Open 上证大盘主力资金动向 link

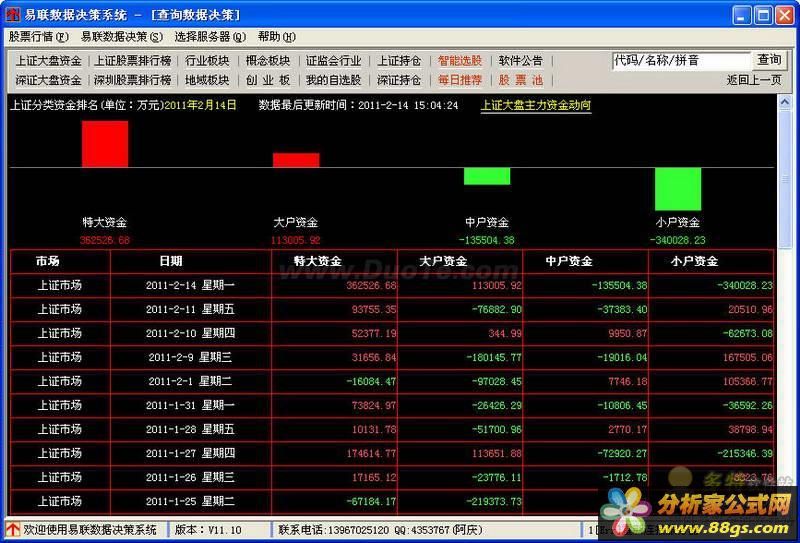coord(536,105)
